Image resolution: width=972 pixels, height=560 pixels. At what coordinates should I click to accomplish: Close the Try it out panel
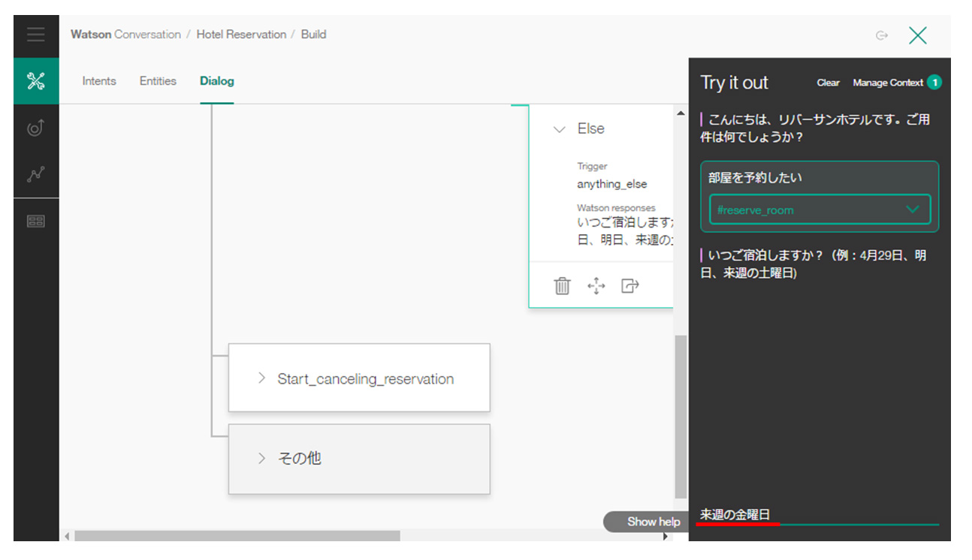pyautogui.click(x=917, y=35)
